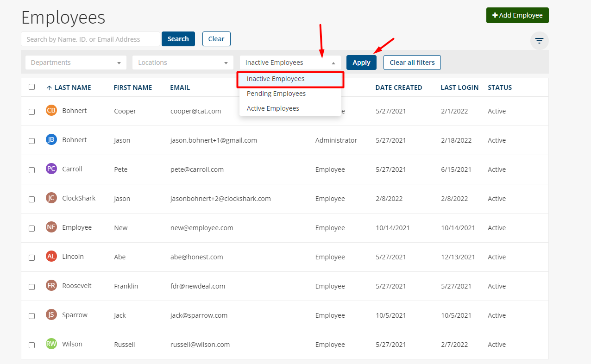Screen dimensions: 591x364
Task: Click the JB avatar for Jason Bohnert
Action: click(x=51, y=140)
